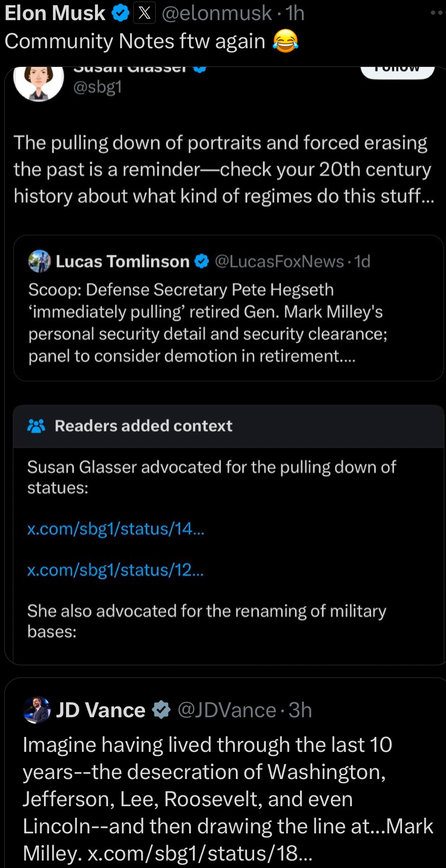Open the @elonmusk handle
The height and width of the screenshot is (868, 446).
click(x=217, y=13)
